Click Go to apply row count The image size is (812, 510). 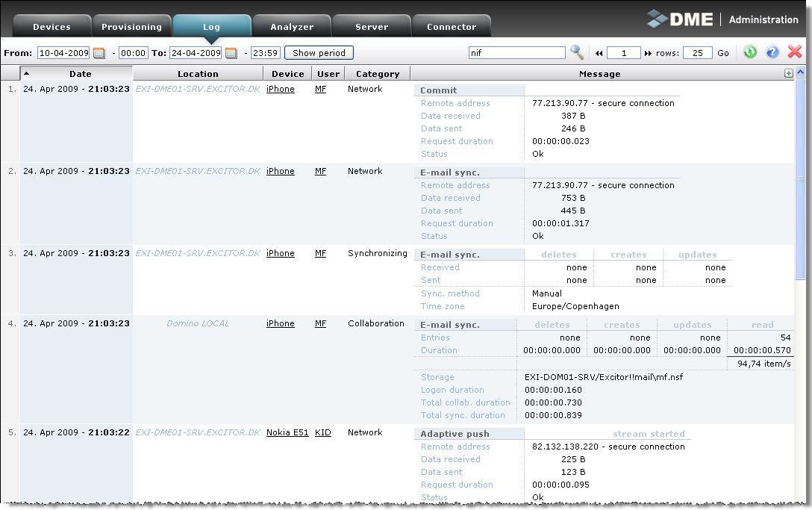click(x=723, y=53)
